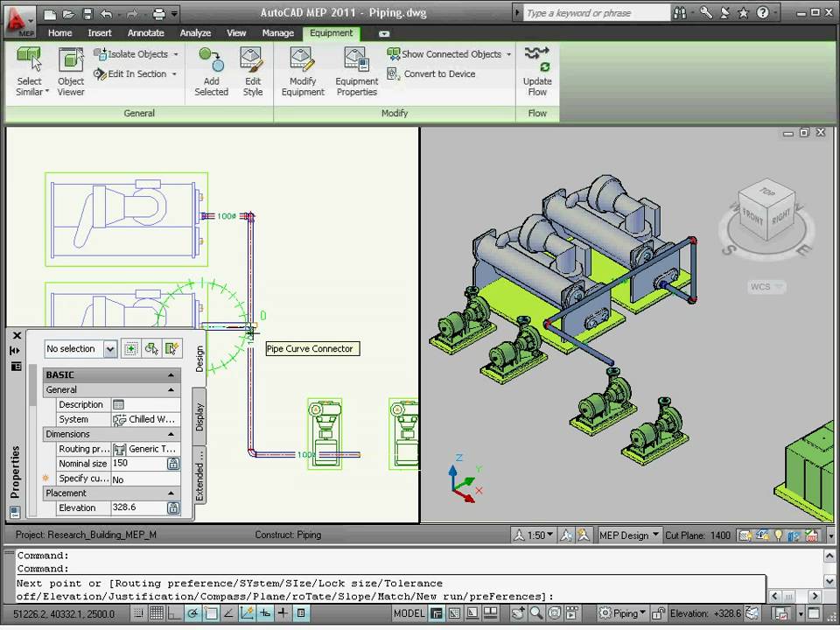Image resolution: width=840 pixels, height=630 pixels.
Task: Click the Update Flow tool
Action: [x=537, y=72]
